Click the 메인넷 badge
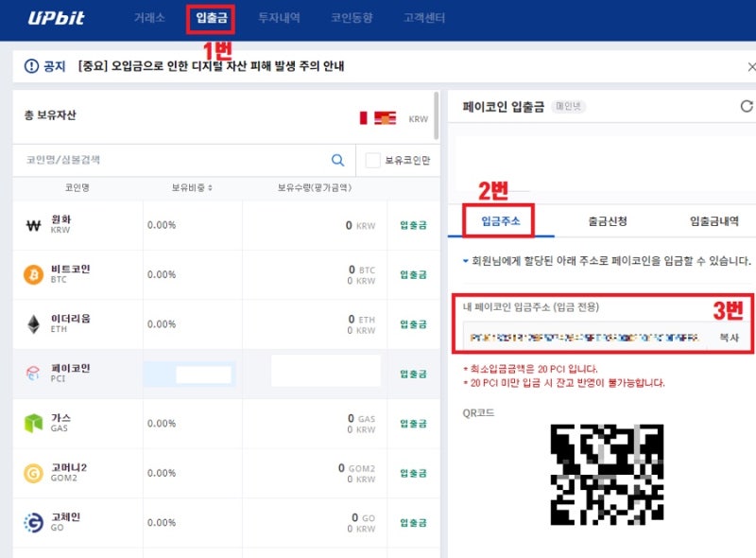Screen dimensions: 756x558 [569, 106]
